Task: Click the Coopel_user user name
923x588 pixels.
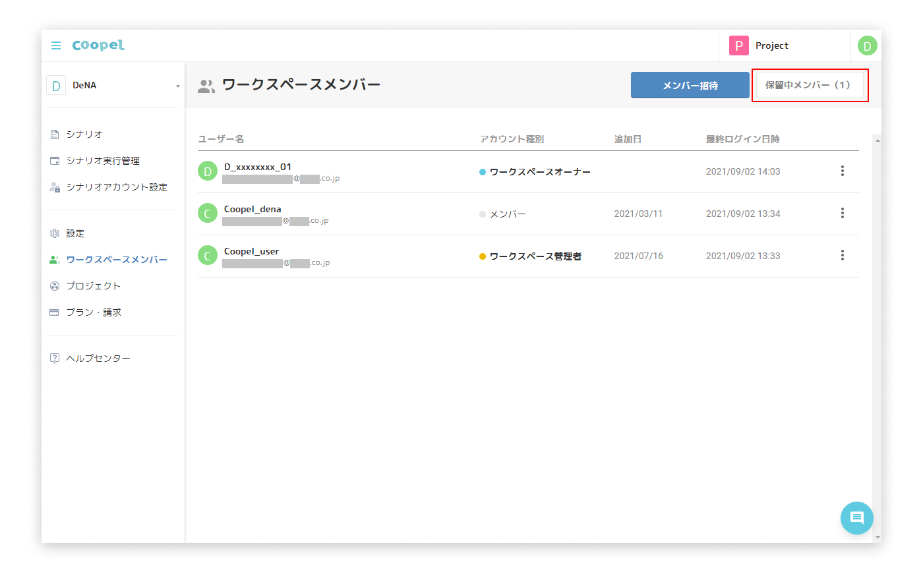Action: point(251,251)
